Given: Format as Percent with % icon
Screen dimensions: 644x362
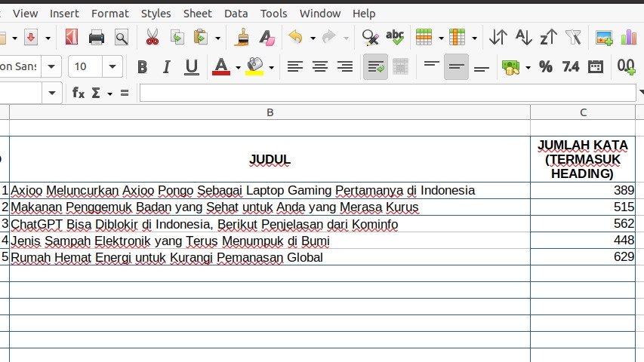Looking at the screenshot, I should coord(545,66).
